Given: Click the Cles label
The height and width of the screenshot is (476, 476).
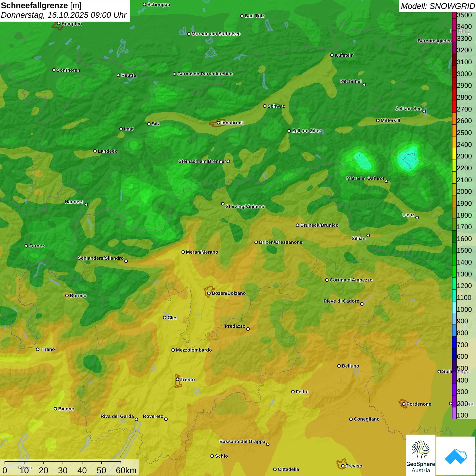Looking at the screenshot, I should click(x=172, y=318).
